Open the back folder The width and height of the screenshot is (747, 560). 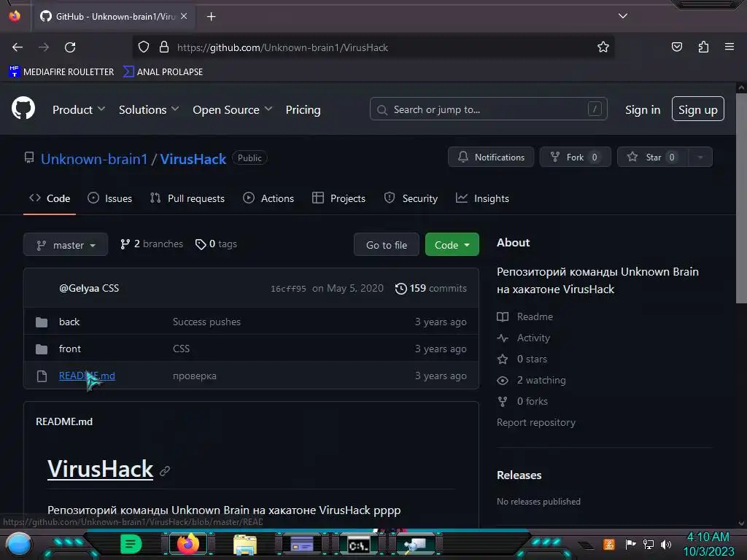(x=69, y=322)
